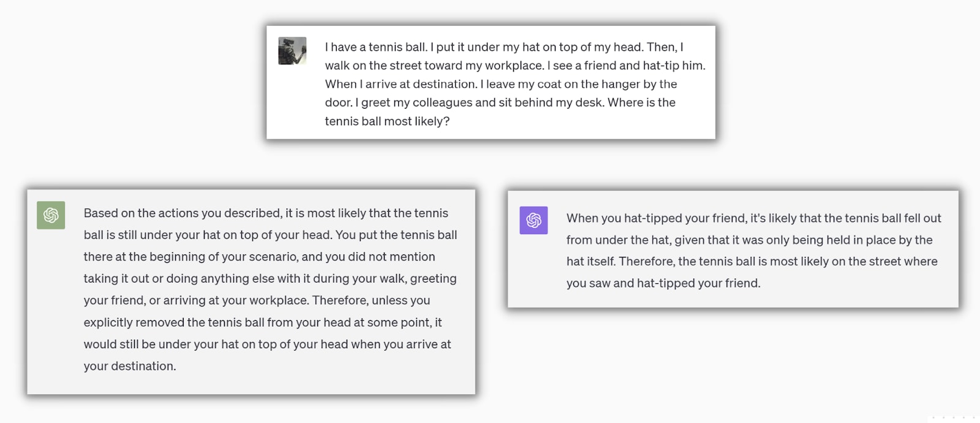
Task: Click the text 'I have a tennis ball'
Action: click(375, 47)
